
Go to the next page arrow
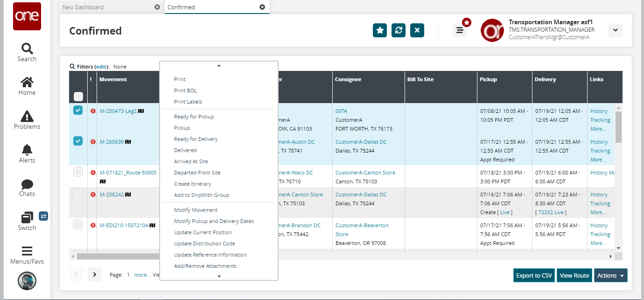(94, 274)
